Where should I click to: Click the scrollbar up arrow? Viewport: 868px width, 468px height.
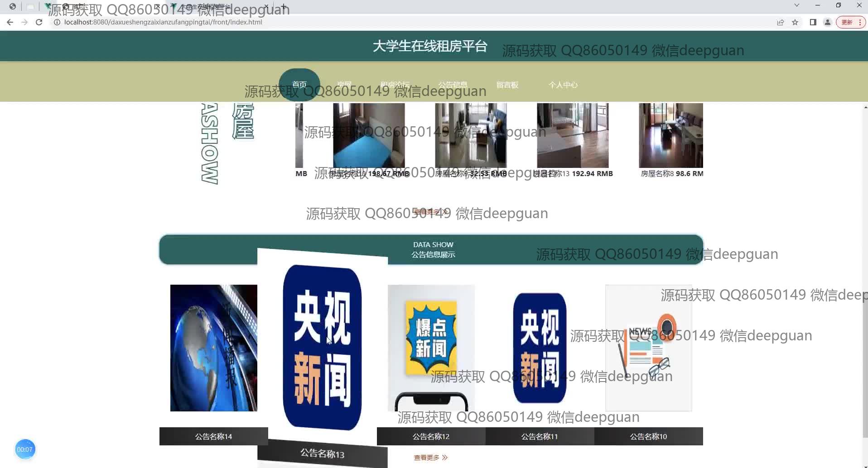coord(865,107)
